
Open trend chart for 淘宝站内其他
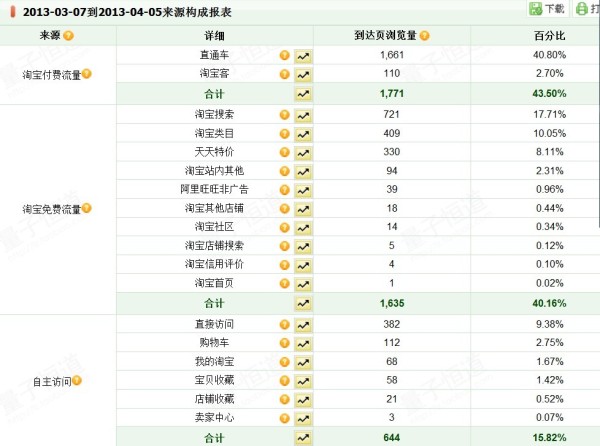(303, 171)
